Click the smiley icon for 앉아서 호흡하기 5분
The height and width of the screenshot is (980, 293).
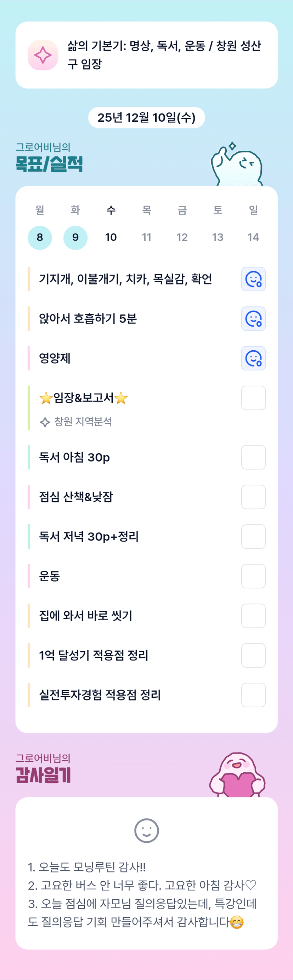[253, 319]
